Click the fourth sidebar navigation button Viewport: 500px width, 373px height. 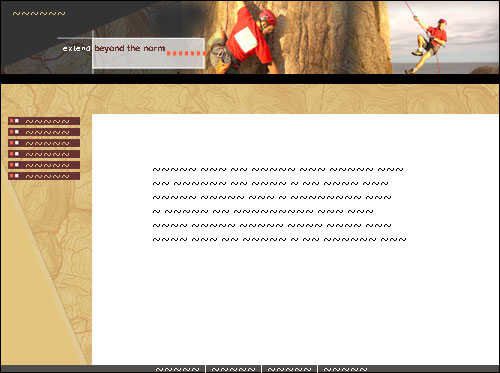pos(44,154)
